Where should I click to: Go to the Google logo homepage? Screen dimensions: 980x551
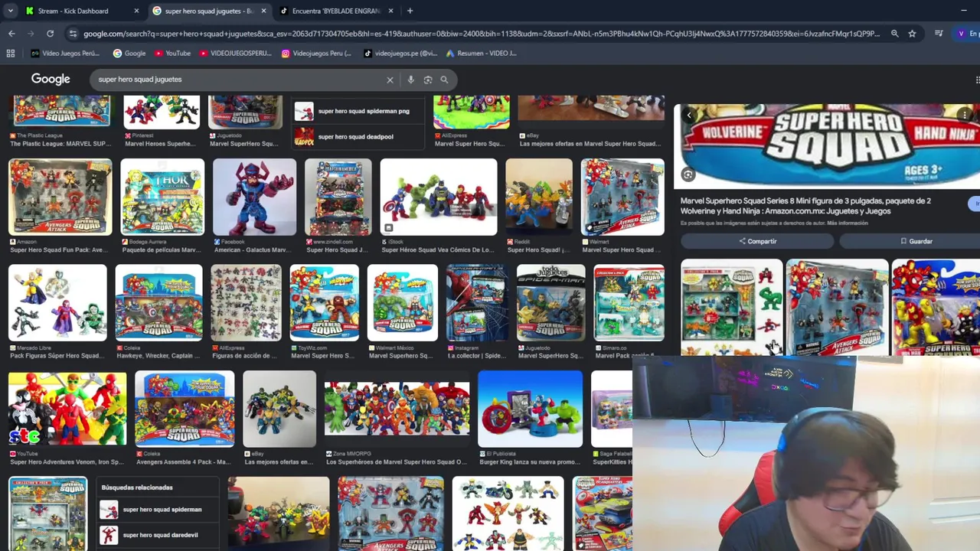[x=51, y=80]
